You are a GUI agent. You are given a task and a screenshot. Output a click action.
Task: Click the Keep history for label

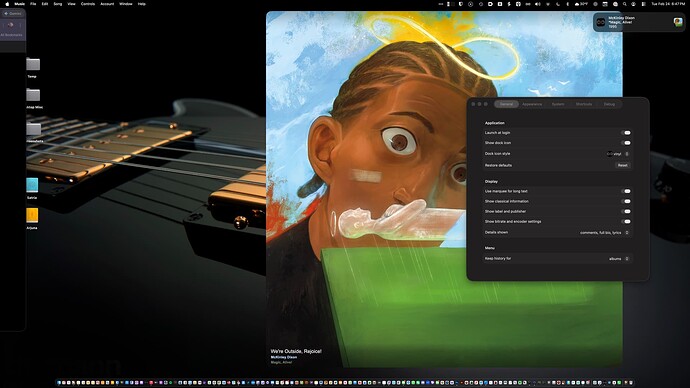tap(498, 259)
